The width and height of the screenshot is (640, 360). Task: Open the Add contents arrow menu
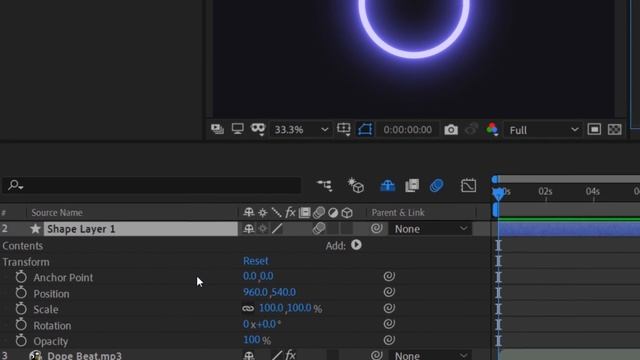point(356,245)
